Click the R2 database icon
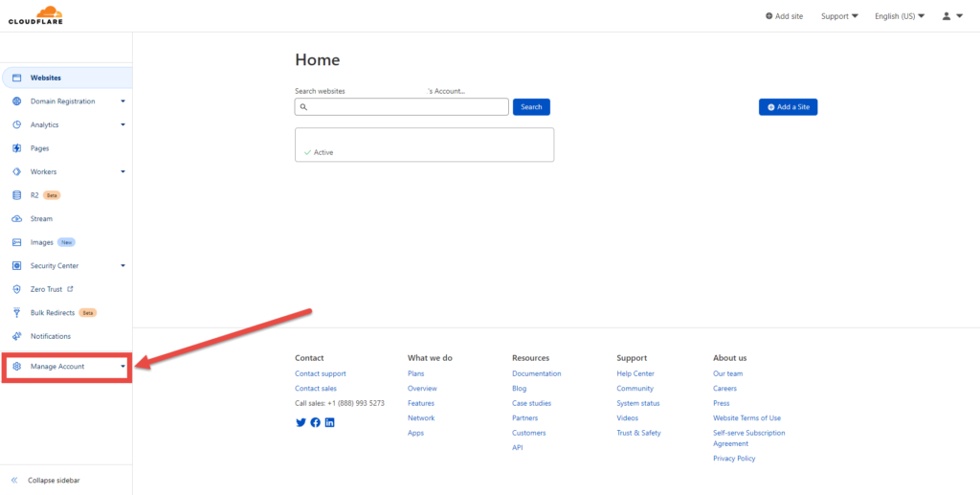This screenshot has width=980, height=495. tap(17, 195)
